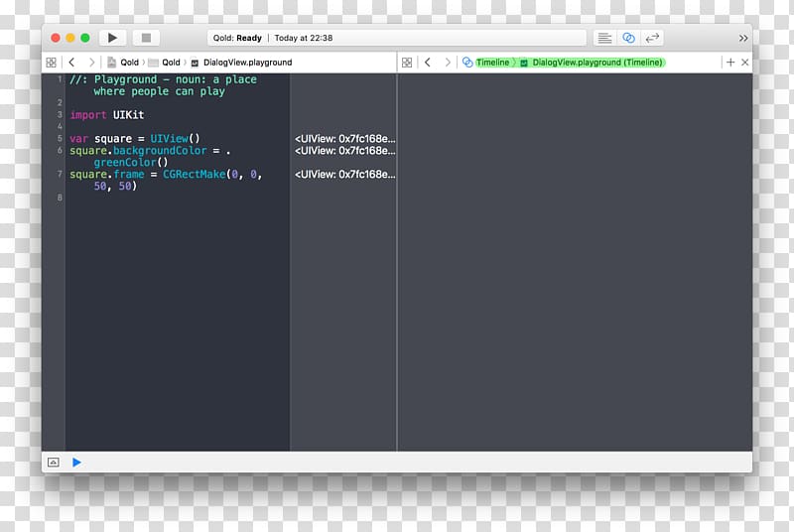Add an assistant editor with plus button
Screen dimensions: 794x532
730,63
